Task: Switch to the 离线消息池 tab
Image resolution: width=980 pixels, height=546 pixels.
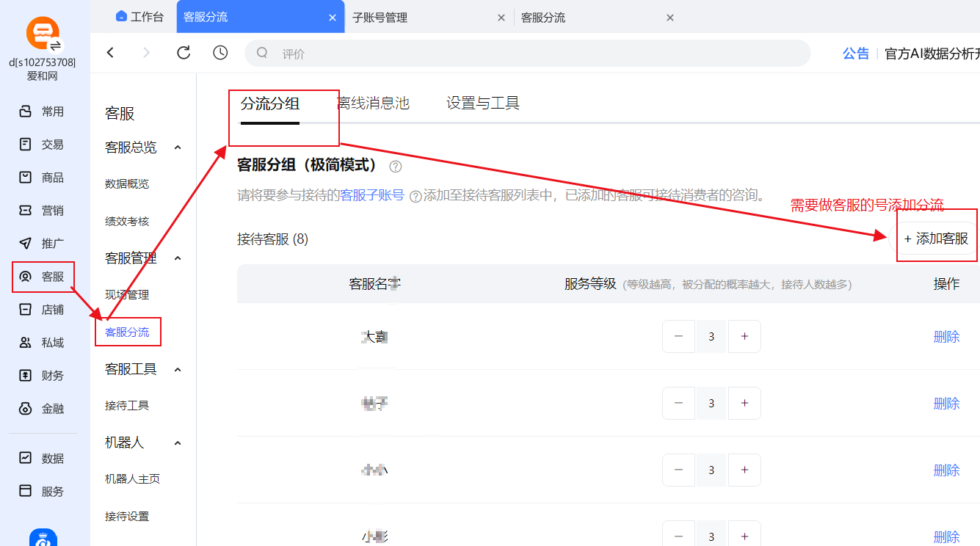Action: click(373, 103)
